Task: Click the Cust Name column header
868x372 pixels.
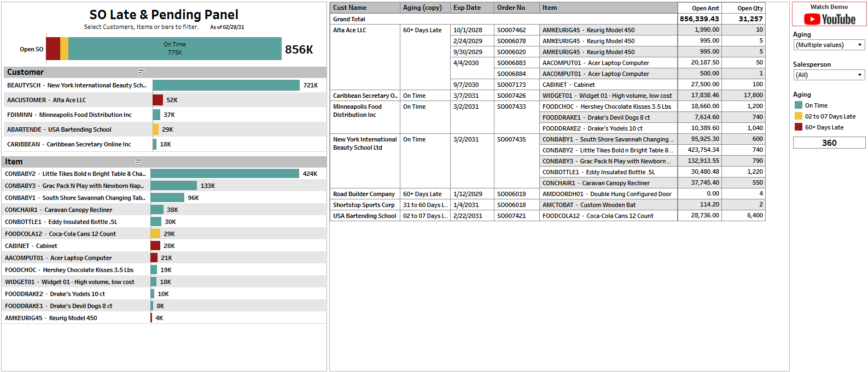Action: click(350, 8)
